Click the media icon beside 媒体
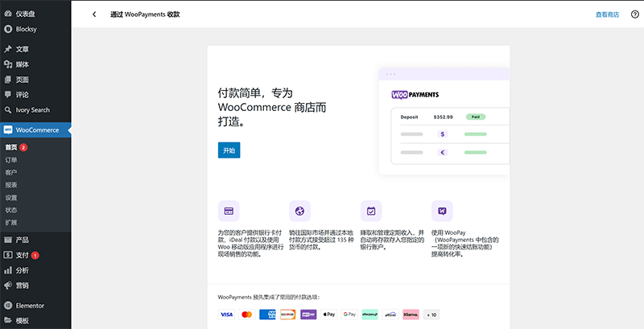 click(x=8, y=64)
